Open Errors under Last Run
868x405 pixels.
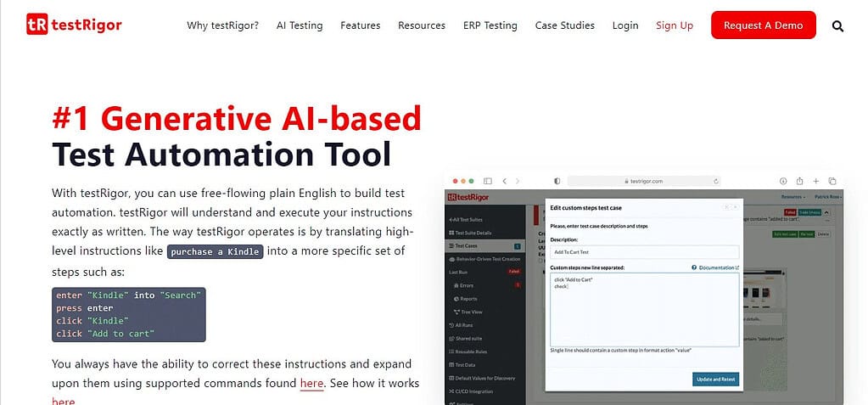pos(466,285)
